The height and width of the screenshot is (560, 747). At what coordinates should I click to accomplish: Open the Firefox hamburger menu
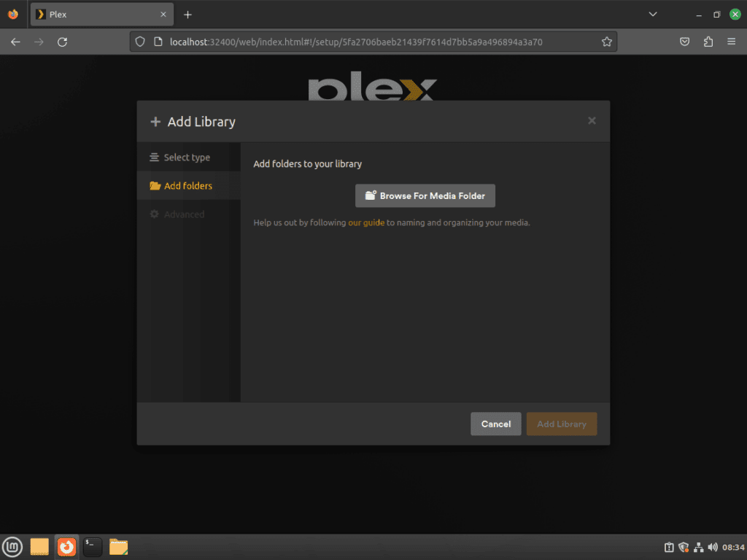tap(732, 42)
